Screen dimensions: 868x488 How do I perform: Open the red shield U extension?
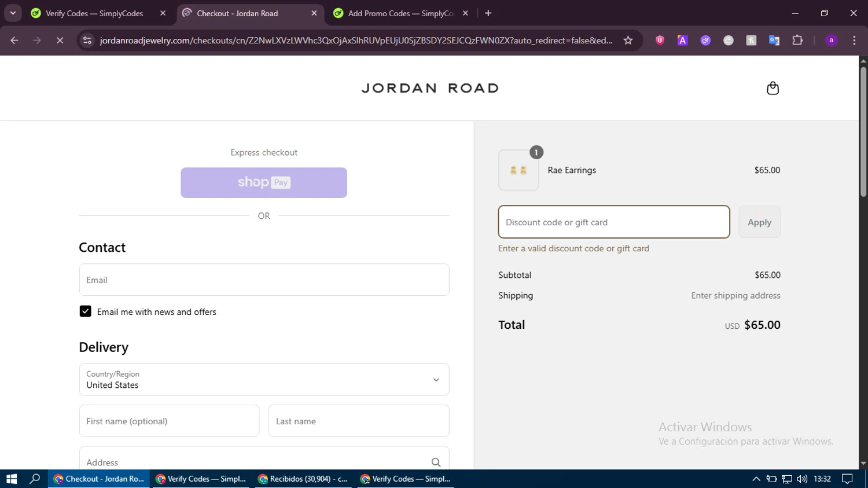[x=660, y=41]
